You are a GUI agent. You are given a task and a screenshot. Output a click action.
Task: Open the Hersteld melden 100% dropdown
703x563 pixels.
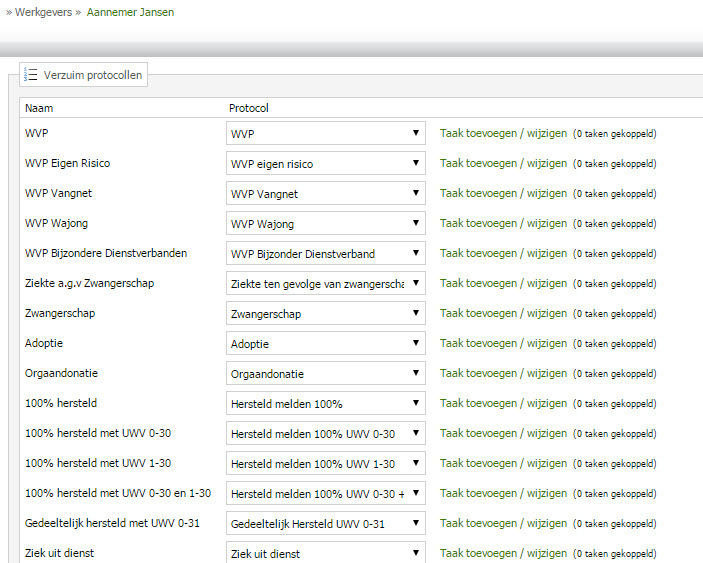coord(325,403)
